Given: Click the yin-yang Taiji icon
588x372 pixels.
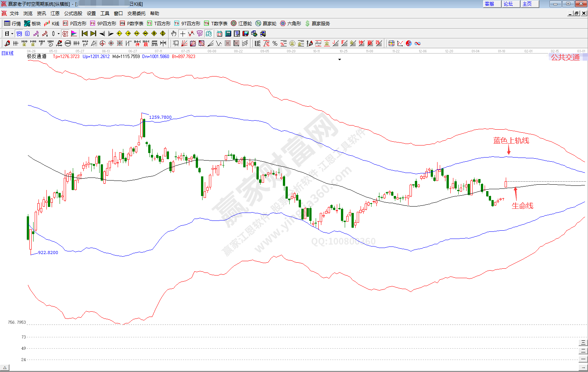Looking at the screenshot, I should (x=409, y=43).
